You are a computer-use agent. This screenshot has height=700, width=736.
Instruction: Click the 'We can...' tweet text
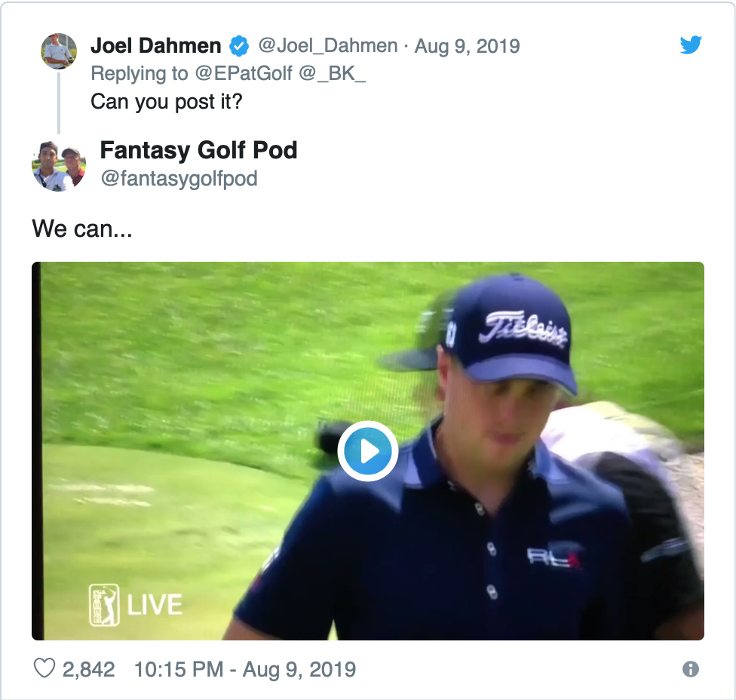click(82, 229)
